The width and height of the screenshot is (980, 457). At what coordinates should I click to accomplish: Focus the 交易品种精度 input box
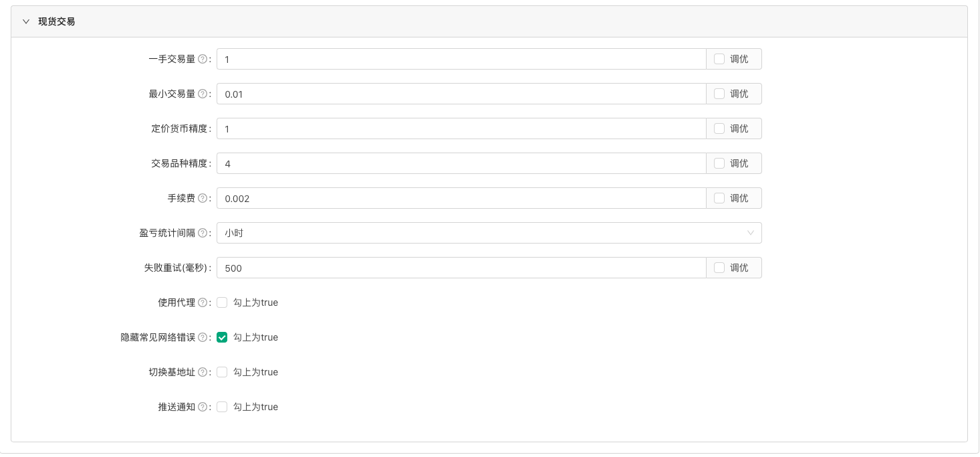point(461,163)
